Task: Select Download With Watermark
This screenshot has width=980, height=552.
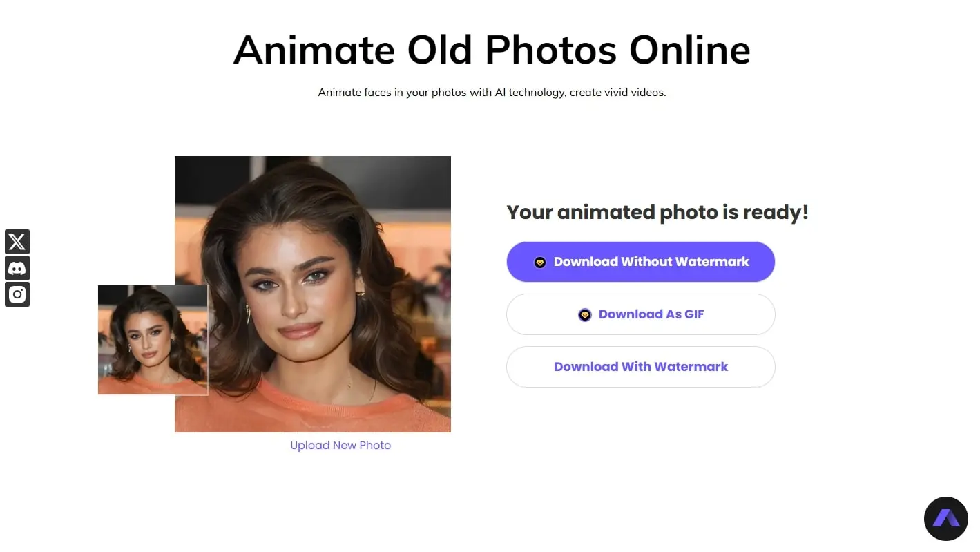Action: tap(641, 367)
